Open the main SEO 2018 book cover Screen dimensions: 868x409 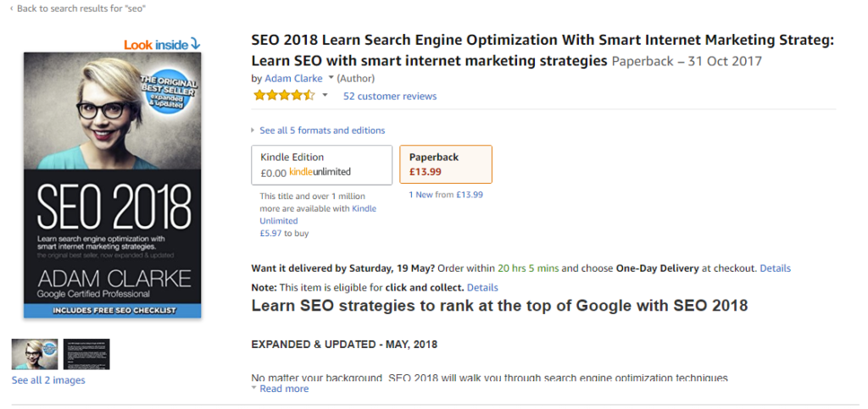[x=113, y=185]
